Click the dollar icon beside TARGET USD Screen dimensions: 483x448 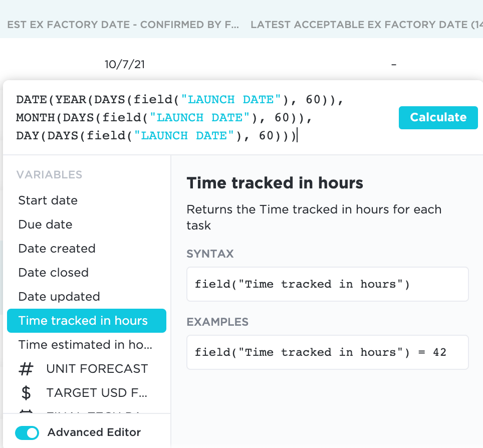pos(26,393)
